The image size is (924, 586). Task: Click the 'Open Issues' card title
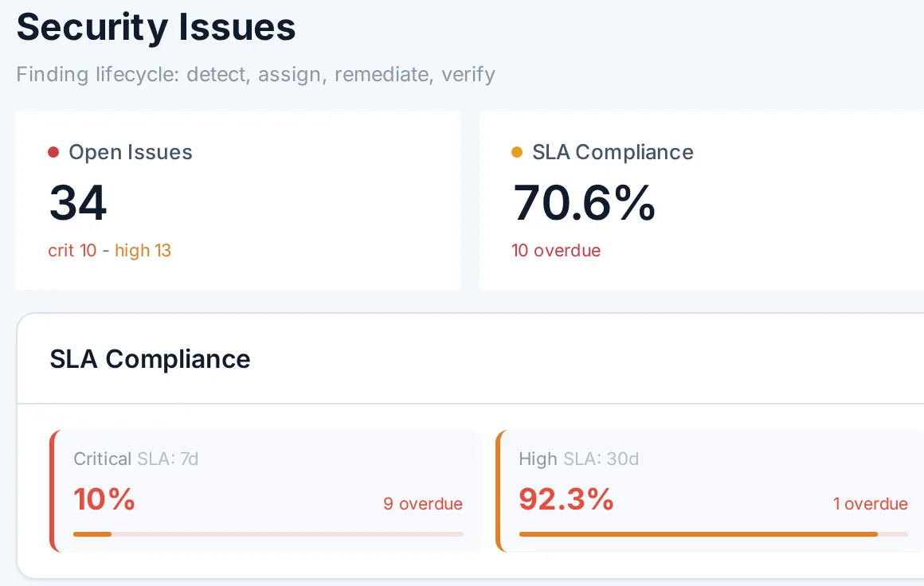pyautogui.click(x=130, y=152)
